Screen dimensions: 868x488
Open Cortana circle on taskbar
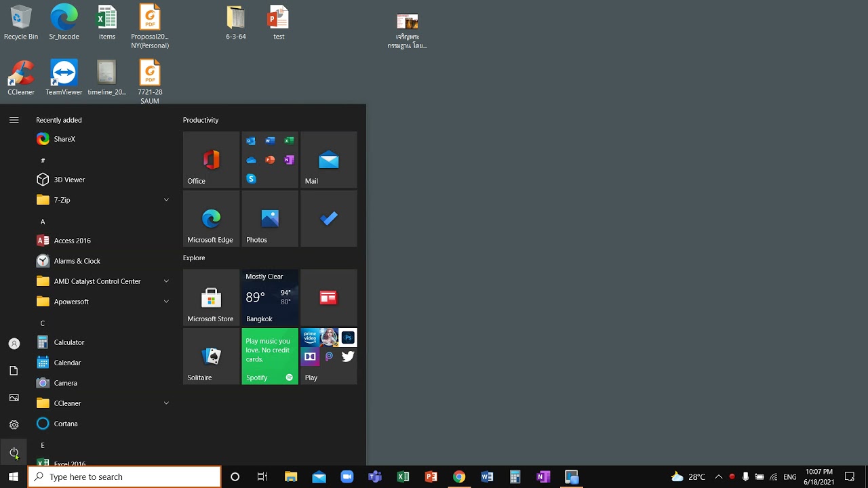pos(235,477)
